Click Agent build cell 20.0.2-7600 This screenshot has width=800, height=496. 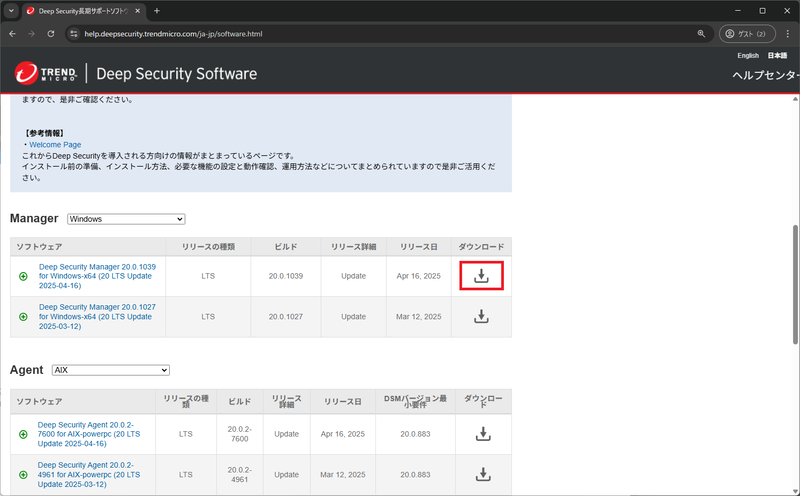240,434
